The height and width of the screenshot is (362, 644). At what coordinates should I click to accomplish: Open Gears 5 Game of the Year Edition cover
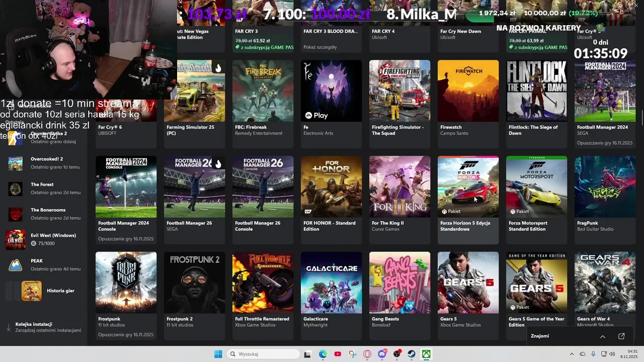(x=536, y=283)
